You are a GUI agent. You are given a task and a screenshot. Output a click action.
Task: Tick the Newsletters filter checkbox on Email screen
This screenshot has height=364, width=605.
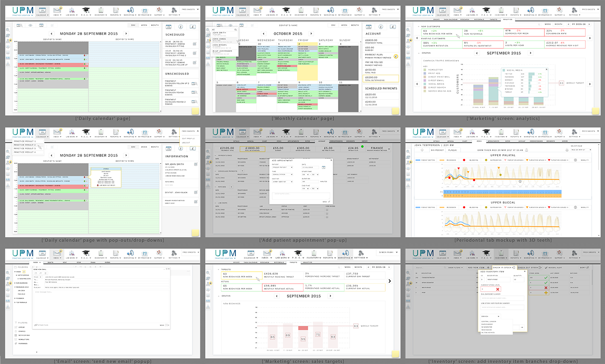[16, 339]
